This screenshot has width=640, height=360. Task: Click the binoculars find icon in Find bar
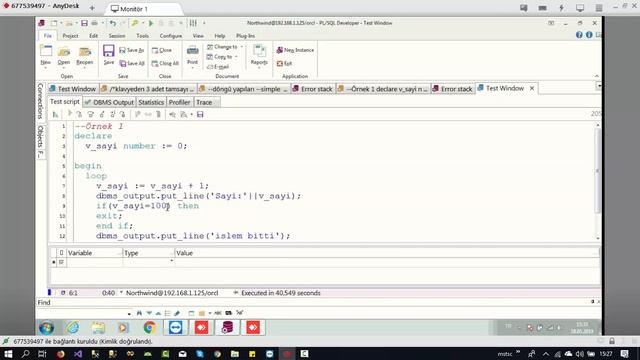coord(139,313)
